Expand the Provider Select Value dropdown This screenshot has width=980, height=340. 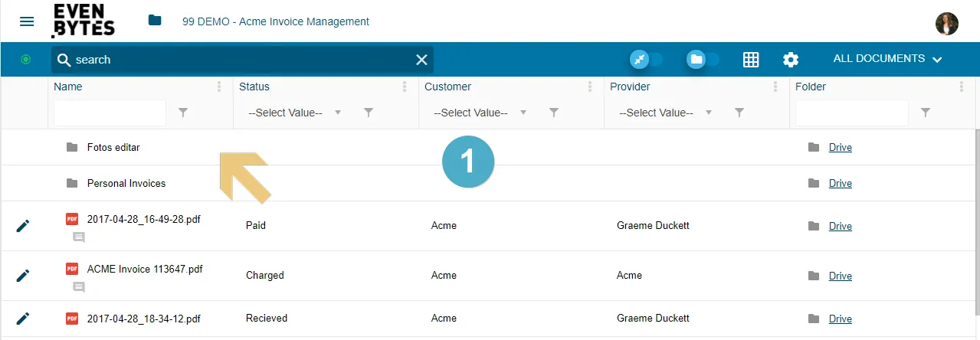(665, 113)
